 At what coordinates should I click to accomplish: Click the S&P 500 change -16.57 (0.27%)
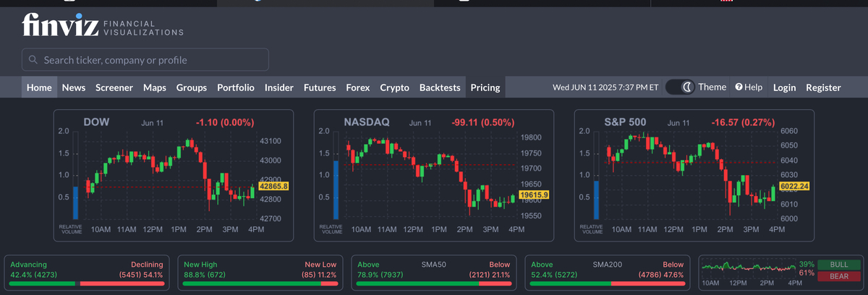744,122
